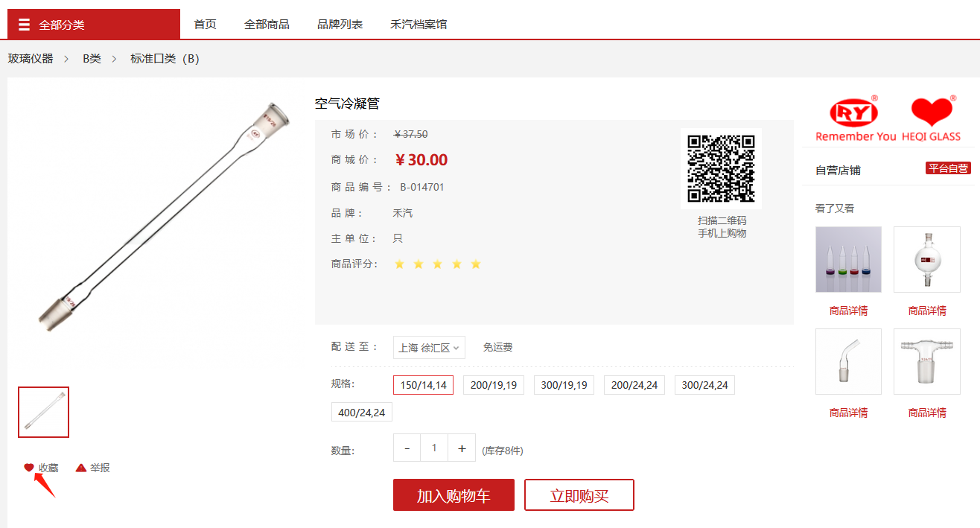Click the heart favorite (收藏) icon
Image resolution: width=980 pixels, height=528 pixels.
click(x=29, y=468)
